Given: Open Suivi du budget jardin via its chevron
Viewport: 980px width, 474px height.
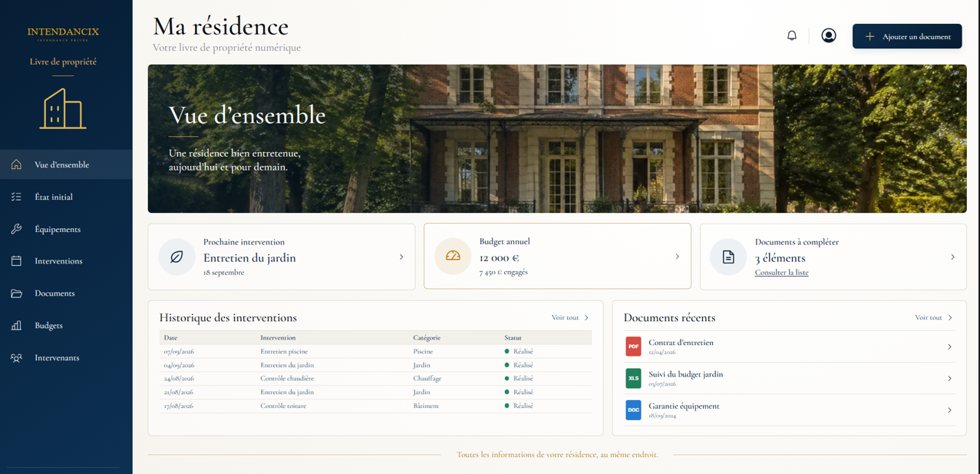Looking at the screenshot, I should click(949, 379).
